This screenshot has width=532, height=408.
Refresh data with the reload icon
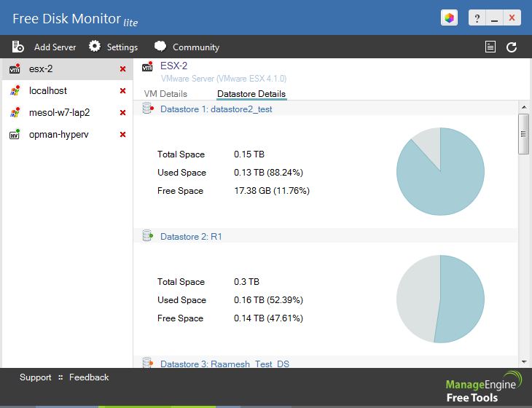[x=512, y=47]
